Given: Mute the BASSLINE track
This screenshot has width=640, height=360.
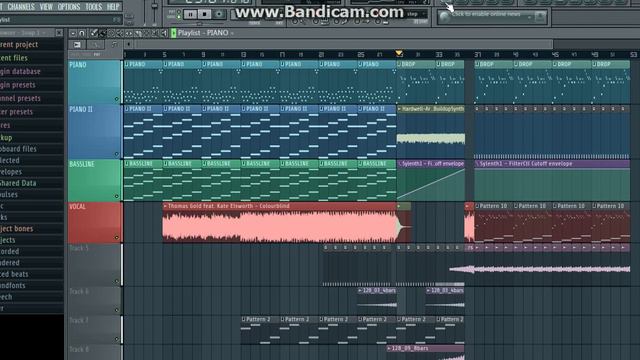Looking at the screenshot, I should coord(116,196).
